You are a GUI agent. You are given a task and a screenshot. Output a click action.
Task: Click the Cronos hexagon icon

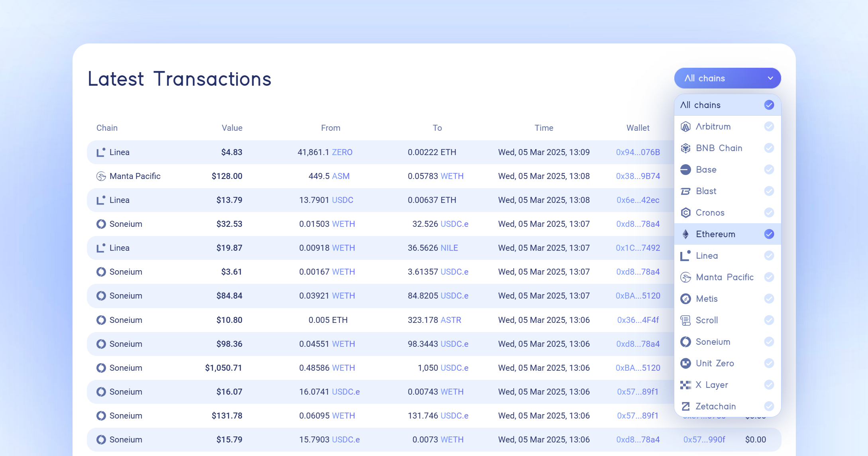tap(685, 213)
